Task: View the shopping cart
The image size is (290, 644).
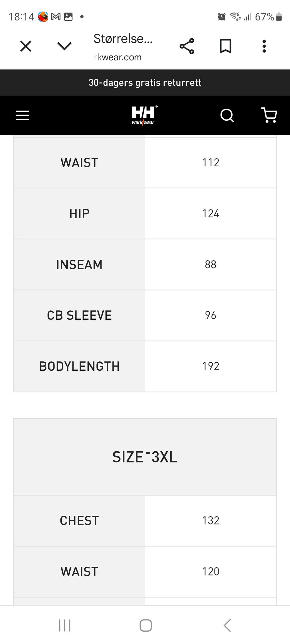Action: click(x=269, y=115)
